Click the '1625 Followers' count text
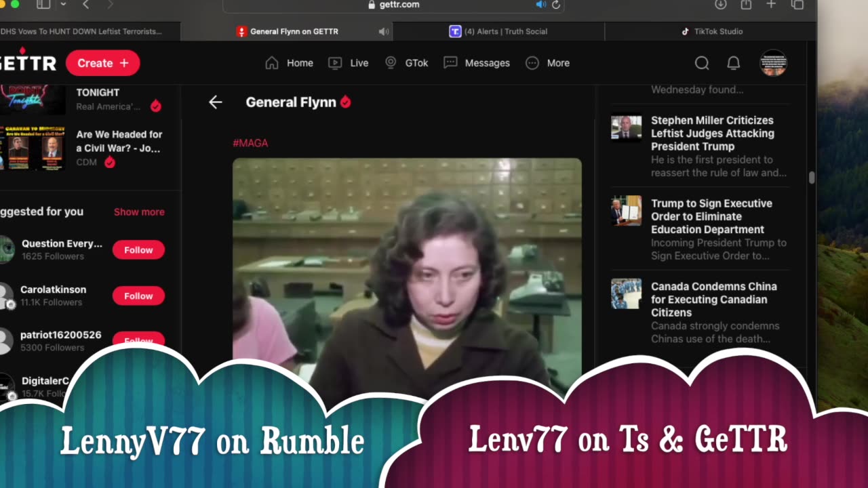The image size is (868, 488). coord(53,256)
